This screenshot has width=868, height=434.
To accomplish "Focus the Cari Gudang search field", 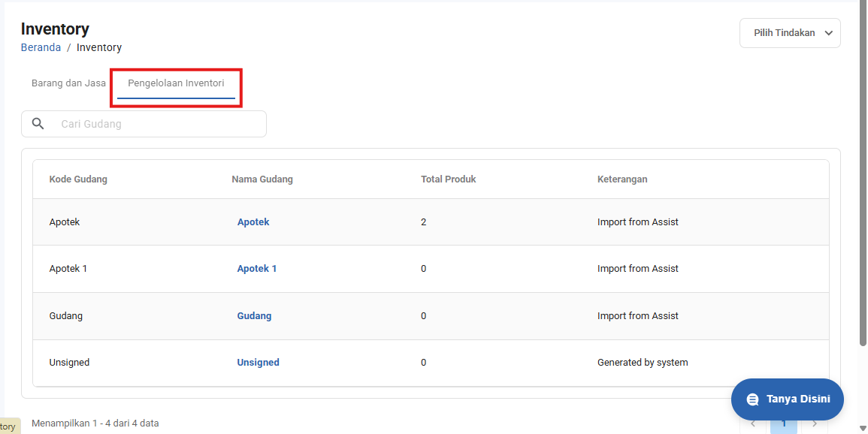I will (x=158, y=124).
